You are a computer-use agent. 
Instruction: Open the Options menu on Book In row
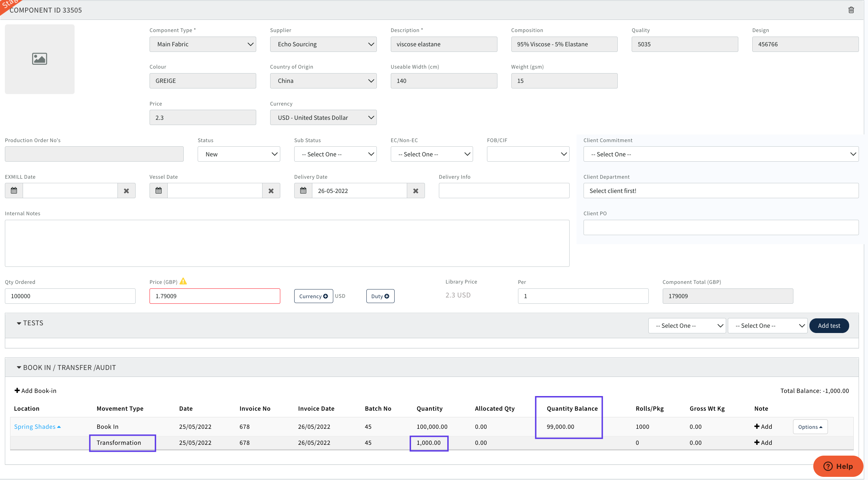[x=810, y=427]
